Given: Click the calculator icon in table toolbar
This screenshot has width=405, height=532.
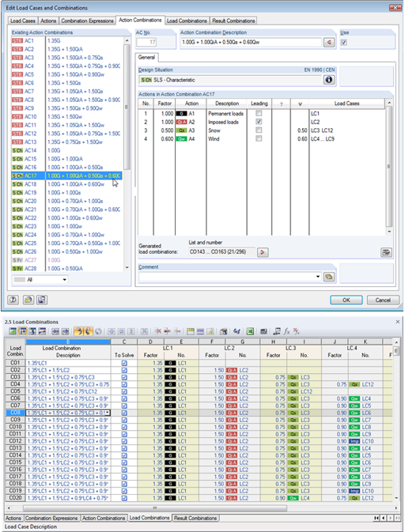Looking at the screenshot, I should click(x=263, y=331).
